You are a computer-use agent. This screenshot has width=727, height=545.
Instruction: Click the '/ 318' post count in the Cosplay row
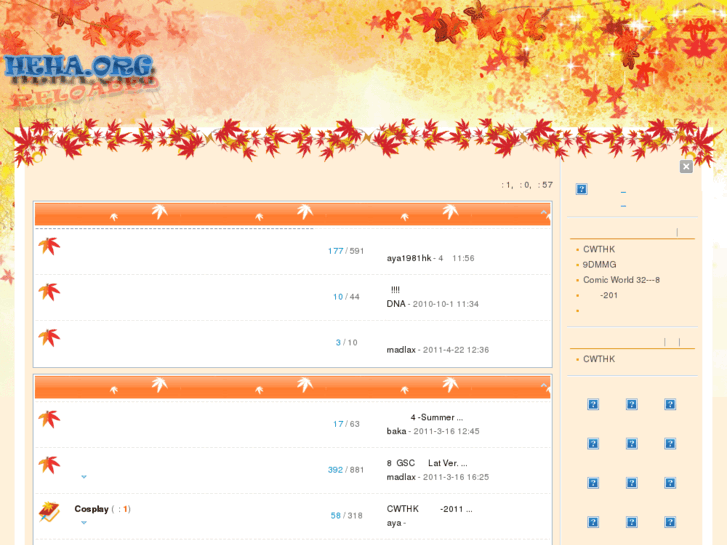[x=353, y=516]
